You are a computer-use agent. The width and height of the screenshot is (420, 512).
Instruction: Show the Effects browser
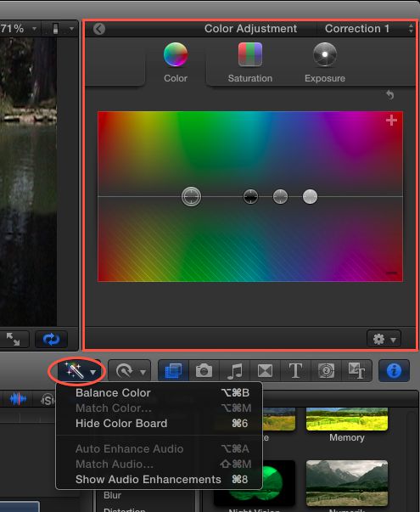(x=173, y=370)
